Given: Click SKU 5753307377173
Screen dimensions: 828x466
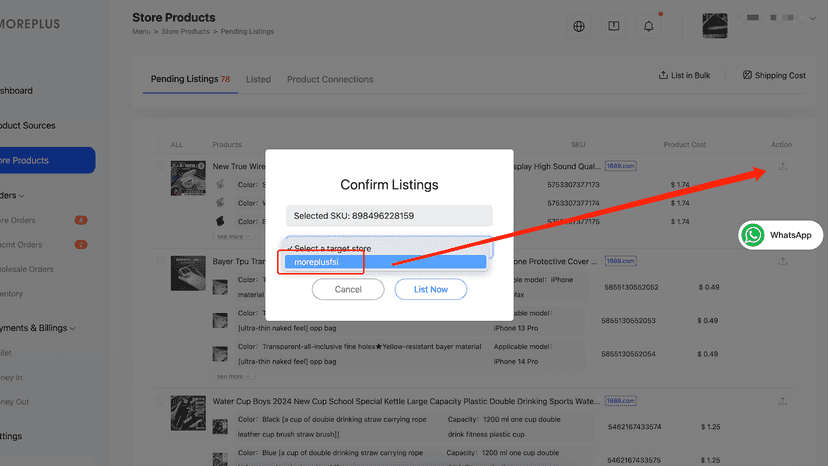Looking at the screenshot, I should coord(573,185).
